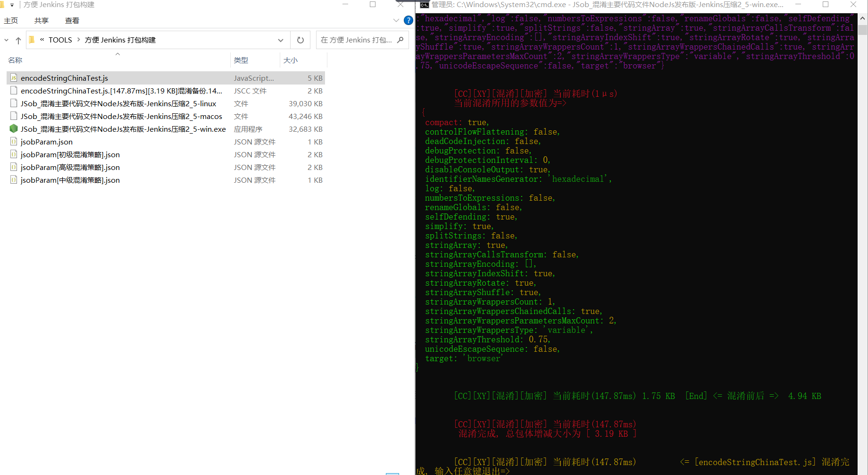Select jsobParam.json file icon
Screen dimensions: 868x475
pos(14,141)
